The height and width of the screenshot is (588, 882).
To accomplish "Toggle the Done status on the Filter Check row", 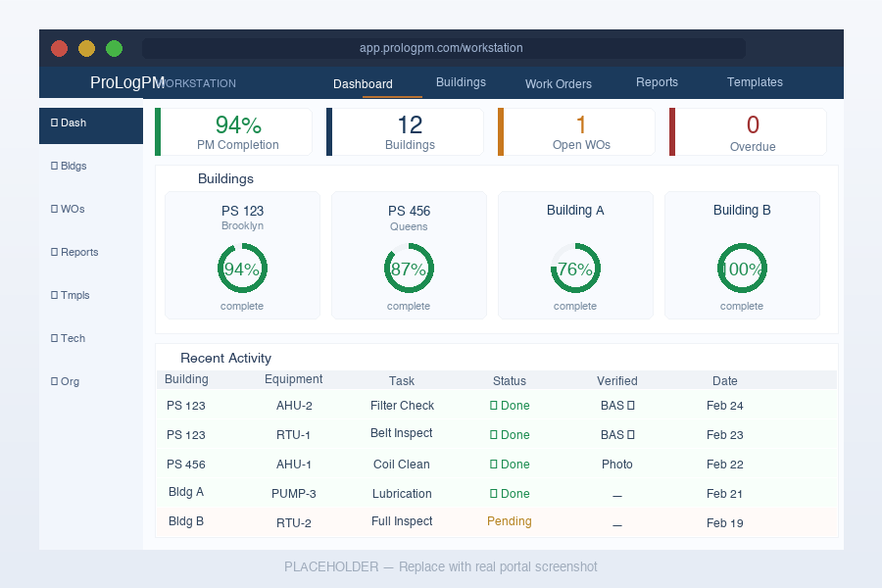I will click(510, 405).
